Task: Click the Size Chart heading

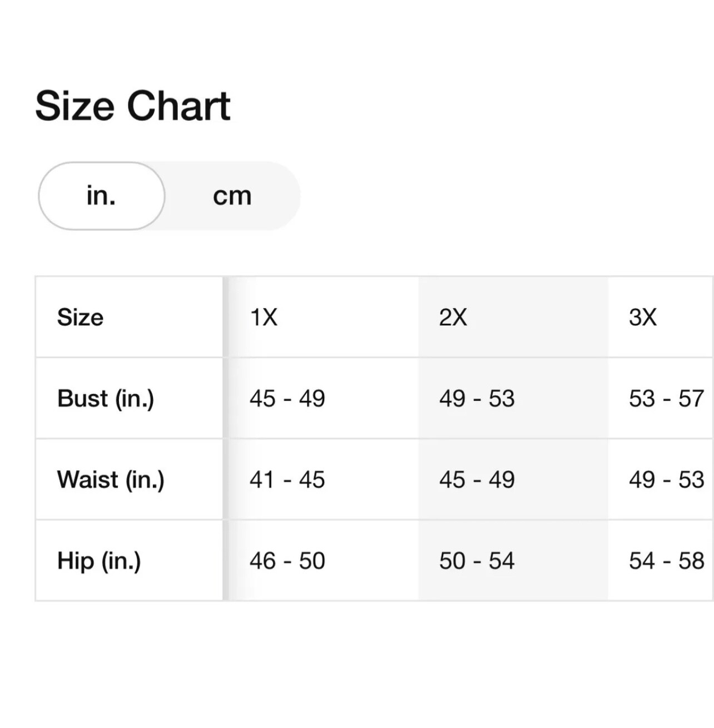Action: click(x=133, y=106)
